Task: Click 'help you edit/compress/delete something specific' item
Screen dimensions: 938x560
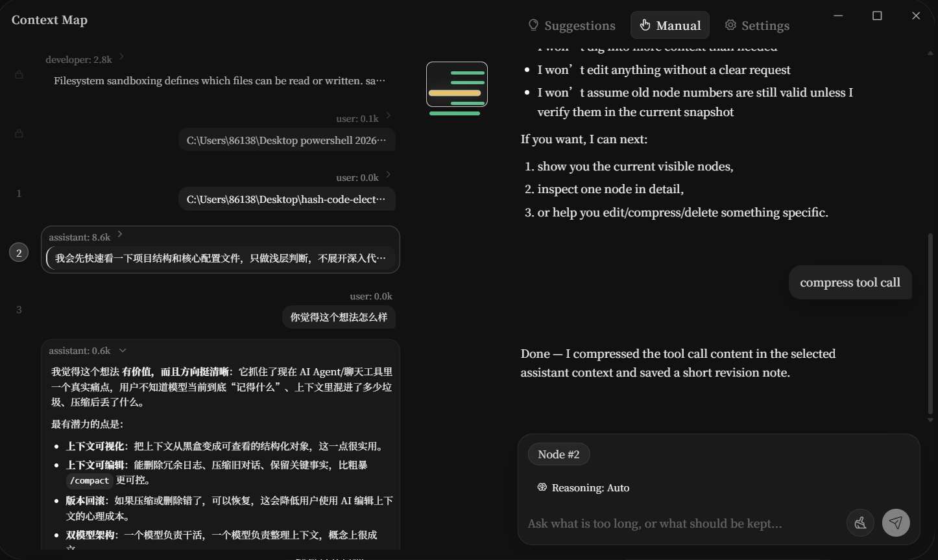Action: point(682,213)
